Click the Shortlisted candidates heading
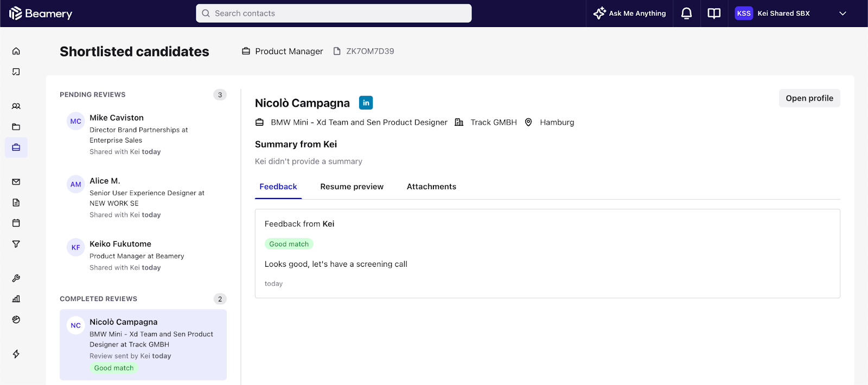 pos(135,52)
